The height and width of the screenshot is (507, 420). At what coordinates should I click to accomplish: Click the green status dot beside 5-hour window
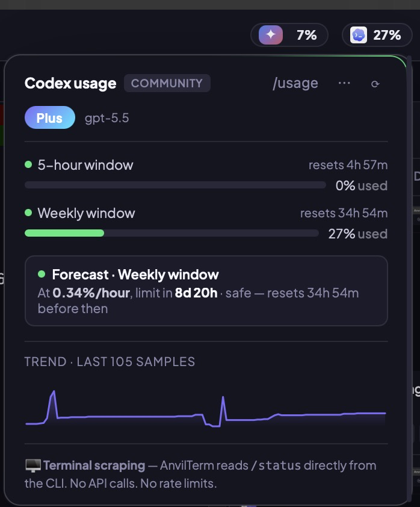point(29,164)
